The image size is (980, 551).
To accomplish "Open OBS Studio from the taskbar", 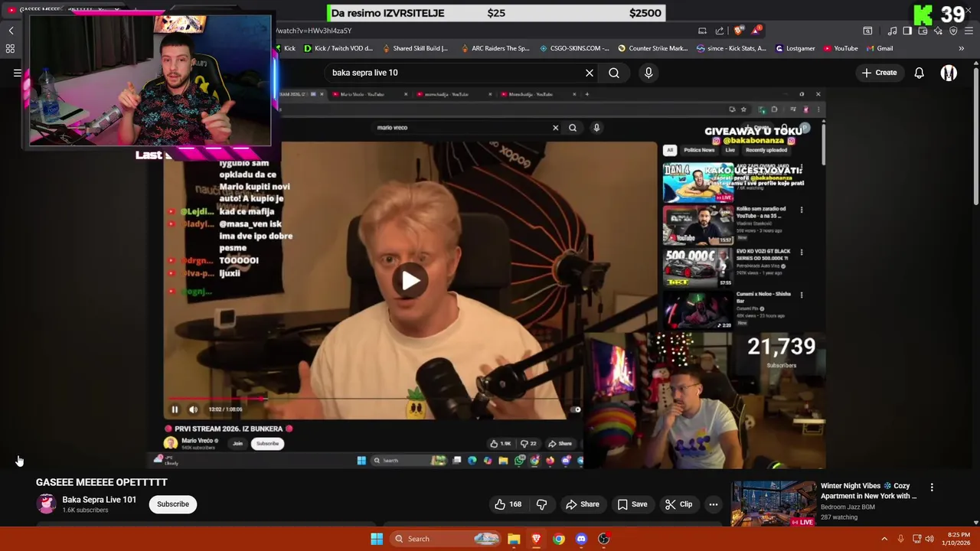I will click(x=604, y=539).
